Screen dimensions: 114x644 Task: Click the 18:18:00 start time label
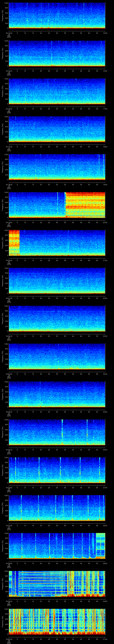9,184
